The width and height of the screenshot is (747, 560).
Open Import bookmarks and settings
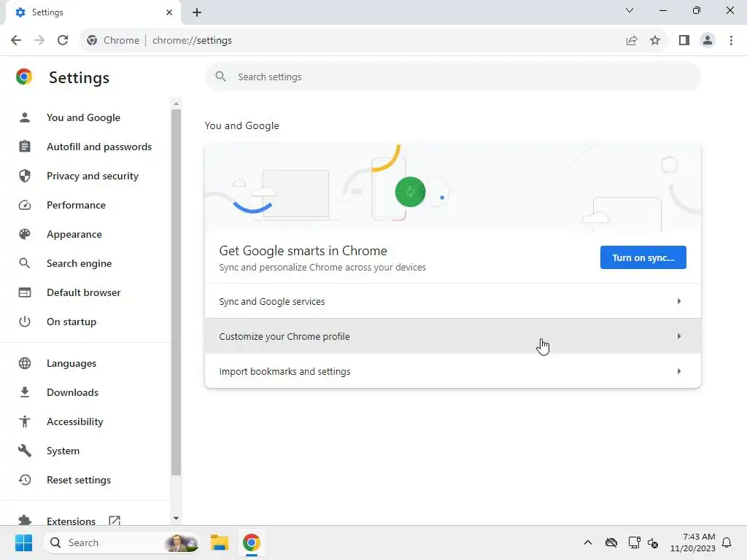click(452, 371)
